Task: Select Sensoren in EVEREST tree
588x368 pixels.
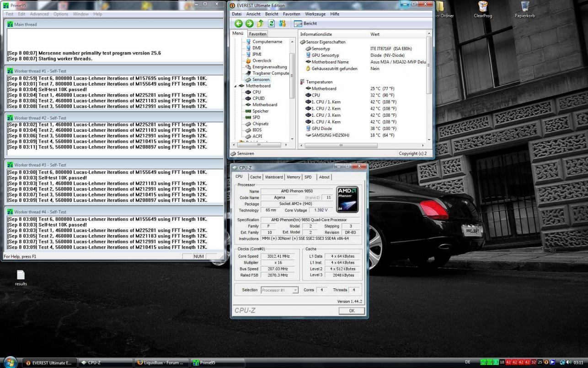Action: [257, 80]
